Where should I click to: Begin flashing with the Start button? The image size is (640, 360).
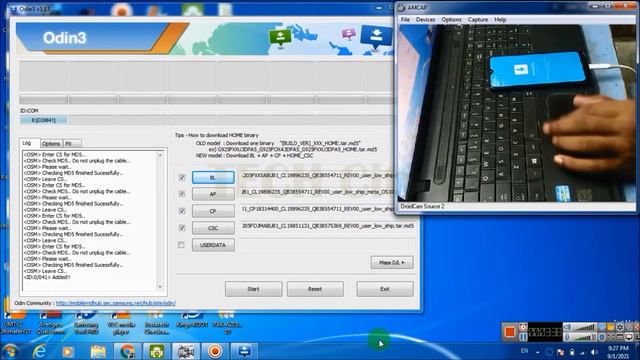pos(253,289)
